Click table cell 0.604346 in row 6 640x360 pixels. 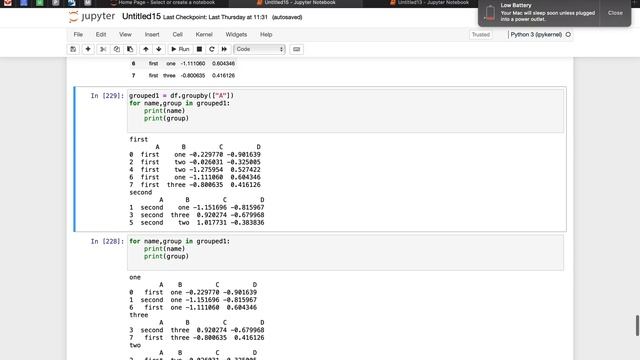[223, 64]
